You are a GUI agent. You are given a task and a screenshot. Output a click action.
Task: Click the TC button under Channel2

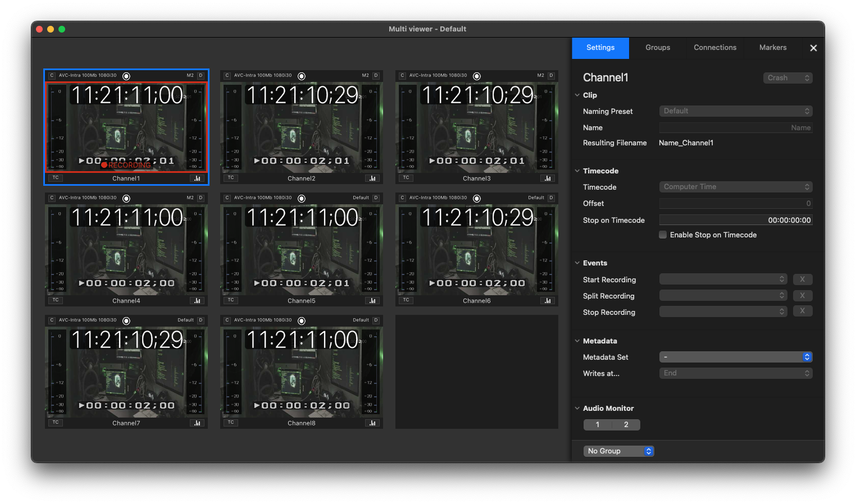point(231,178)
